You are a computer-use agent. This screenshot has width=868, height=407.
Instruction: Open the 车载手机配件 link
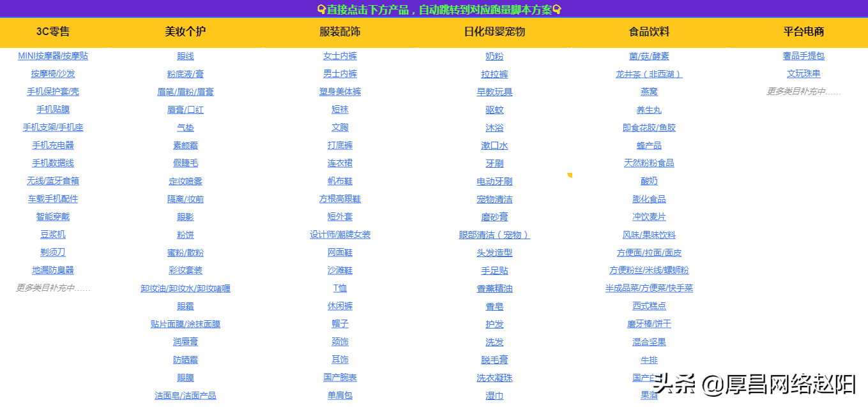point(53,199)
